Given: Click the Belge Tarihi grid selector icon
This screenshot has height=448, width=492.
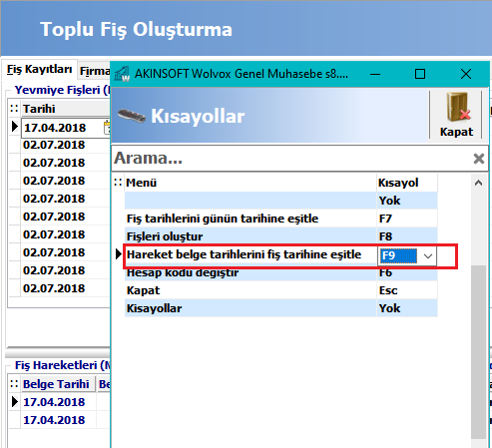Looking at the screenshot, I should coord(14,384).
